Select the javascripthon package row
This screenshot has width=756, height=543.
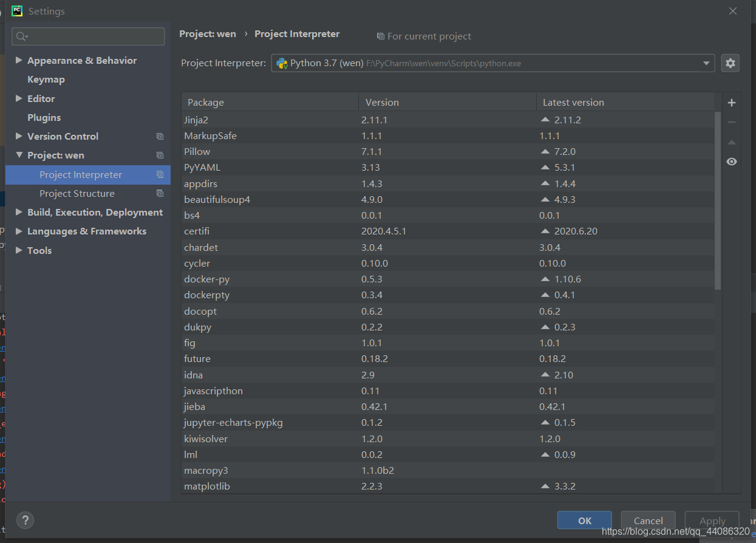(x=448, y=391)
